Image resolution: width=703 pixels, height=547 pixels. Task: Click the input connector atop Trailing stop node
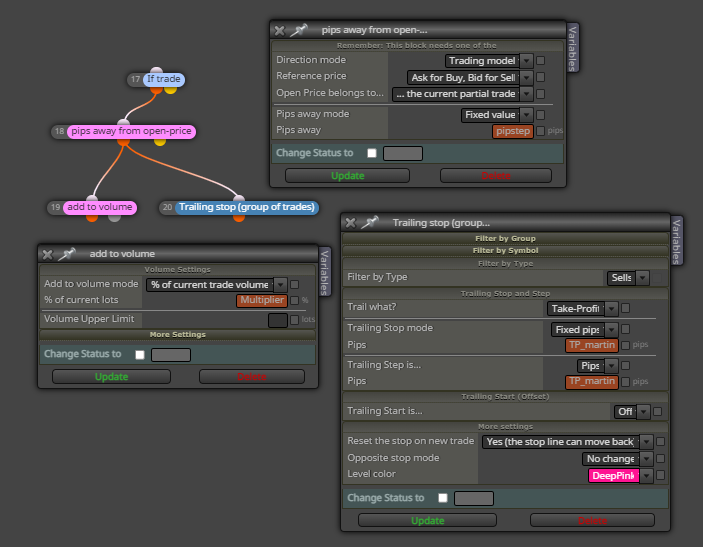[239, 198]
